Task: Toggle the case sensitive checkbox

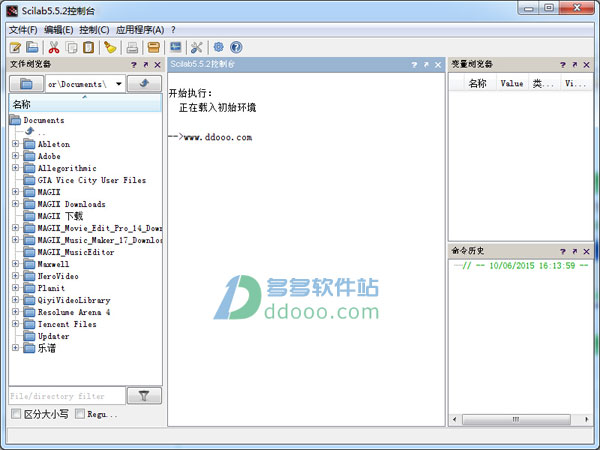Action: point(16,414)
